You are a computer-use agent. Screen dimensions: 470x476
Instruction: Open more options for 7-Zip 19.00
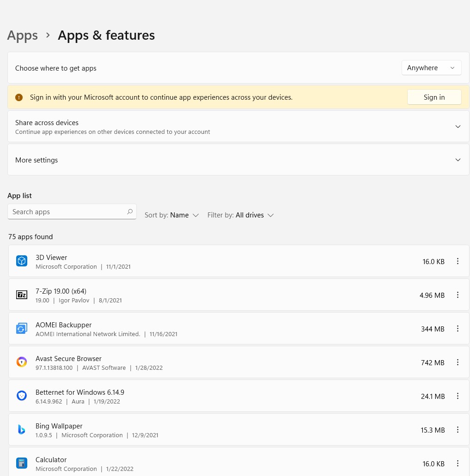[x=458, y=295]
